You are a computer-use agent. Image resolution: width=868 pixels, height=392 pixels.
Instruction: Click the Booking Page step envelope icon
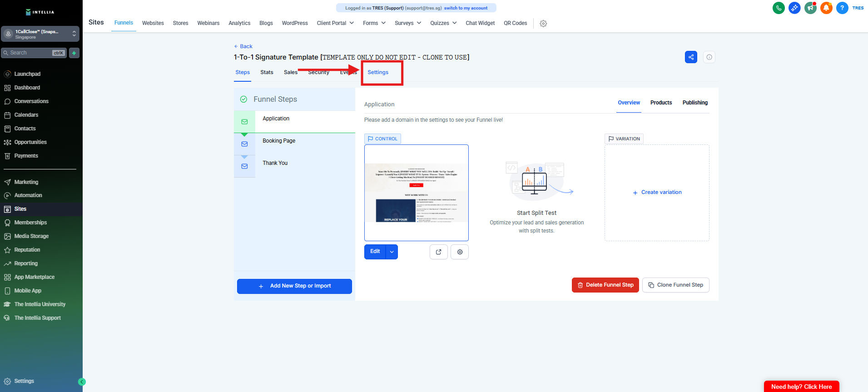244,144
